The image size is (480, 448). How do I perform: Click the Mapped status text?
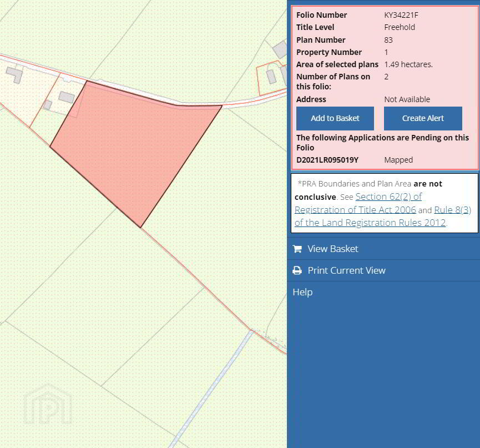pos(398,160)
